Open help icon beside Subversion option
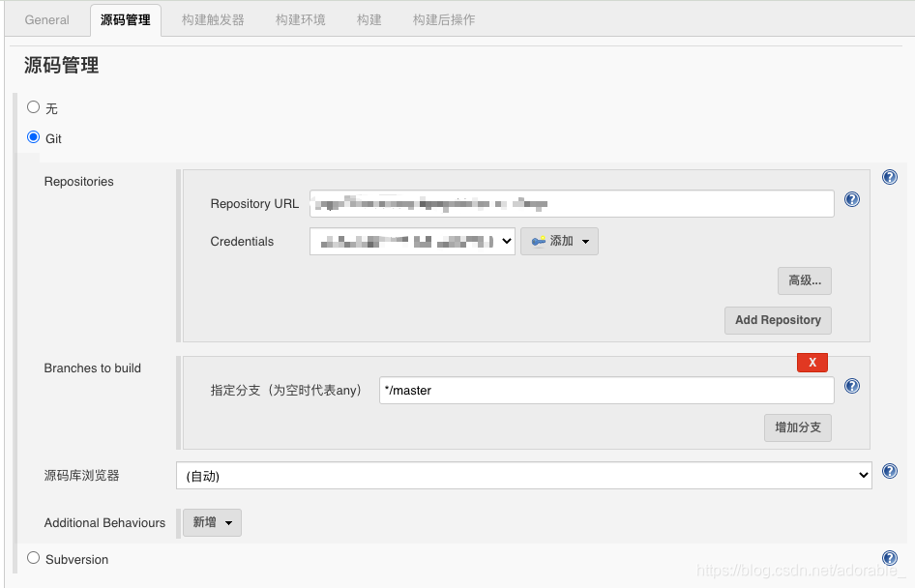 (x=889, y=558)
